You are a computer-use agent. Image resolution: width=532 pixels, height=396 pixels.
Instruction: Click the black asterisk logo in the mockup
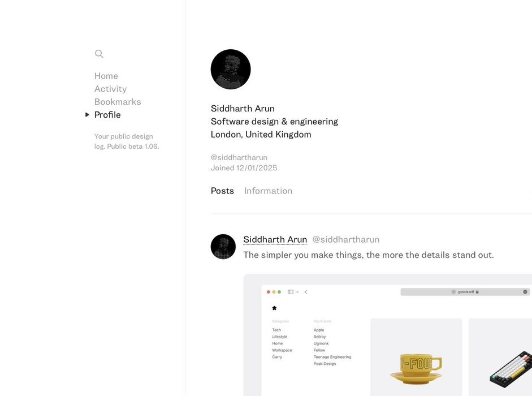pos(275,308)
